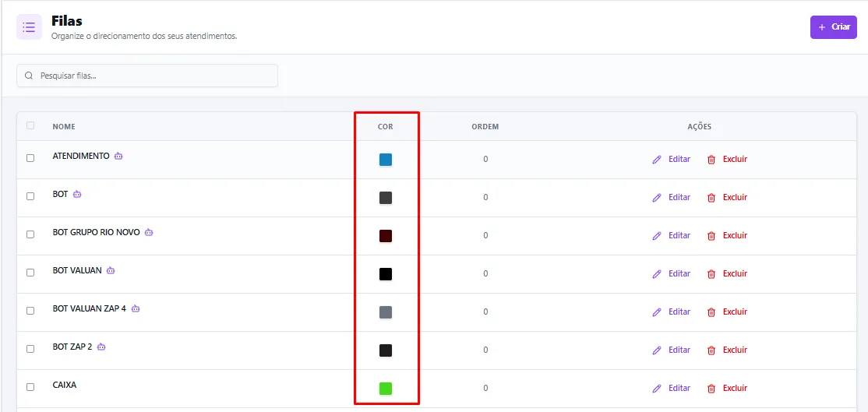Click the CAIXA queue name
Viewport: 868px width, 412px height.
(x=64, y=385)
